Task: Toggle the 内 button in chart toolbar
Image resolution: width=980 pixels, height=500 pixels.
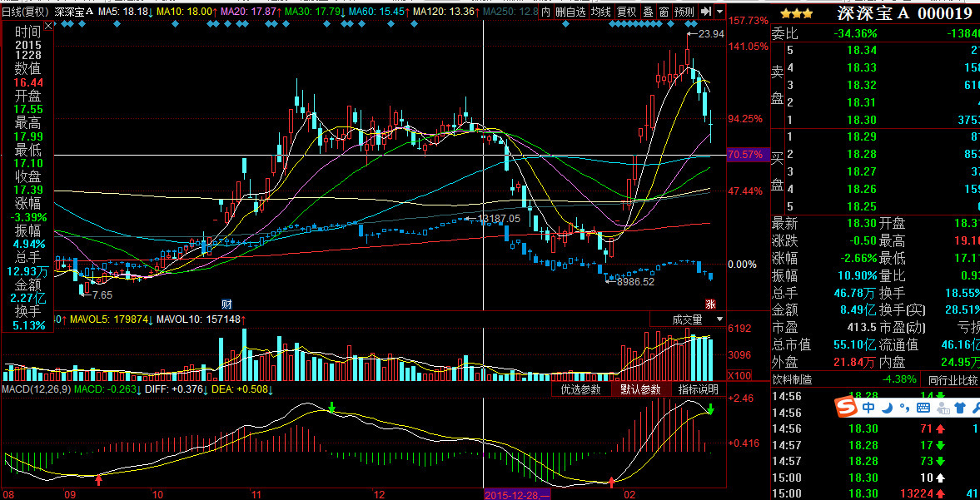Action: [545, 12]
